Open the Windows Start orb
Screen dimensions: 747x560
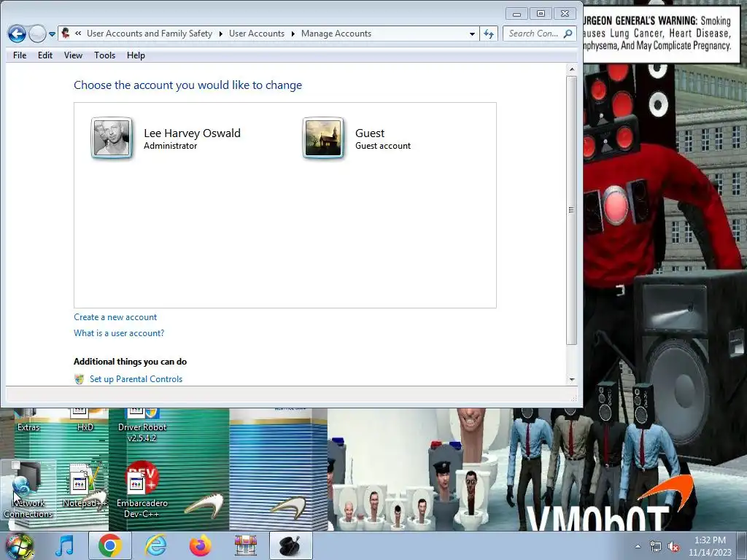[19, 546]
